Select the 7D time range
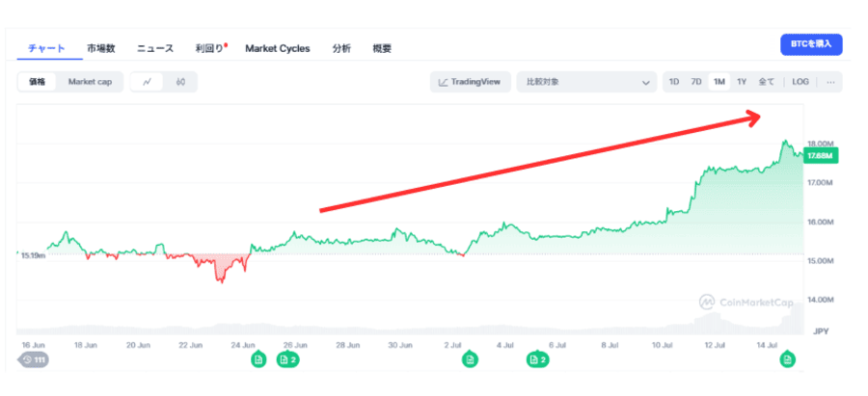The width and height of the screenshot is (868, 396). (695, 82)
